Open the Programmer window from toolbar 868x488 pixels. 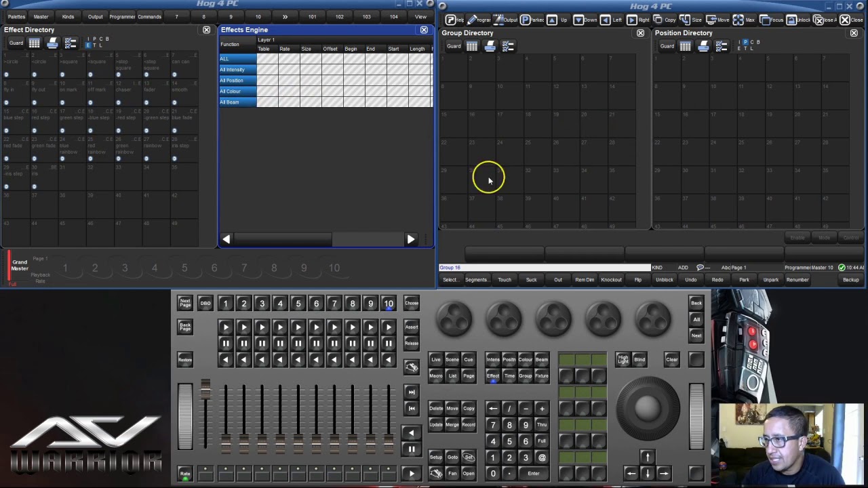point(478,20)
